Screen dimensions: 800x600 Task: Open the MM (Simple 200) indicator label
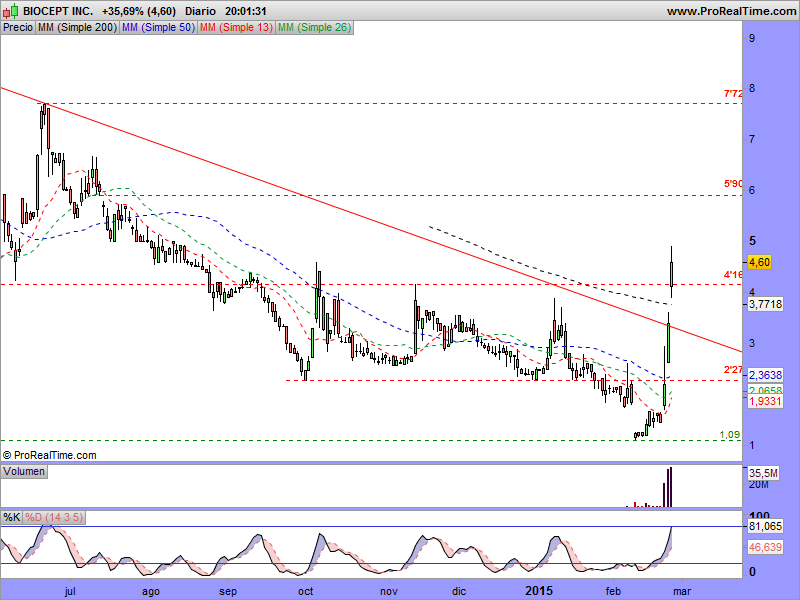pyautogui.click(x=78, y=28)
